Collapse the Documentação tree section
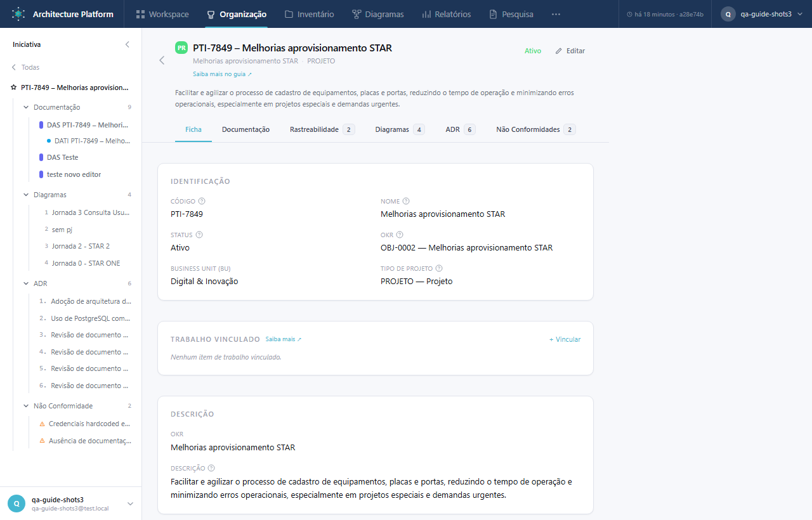812x520 pixels. (26, 107)
